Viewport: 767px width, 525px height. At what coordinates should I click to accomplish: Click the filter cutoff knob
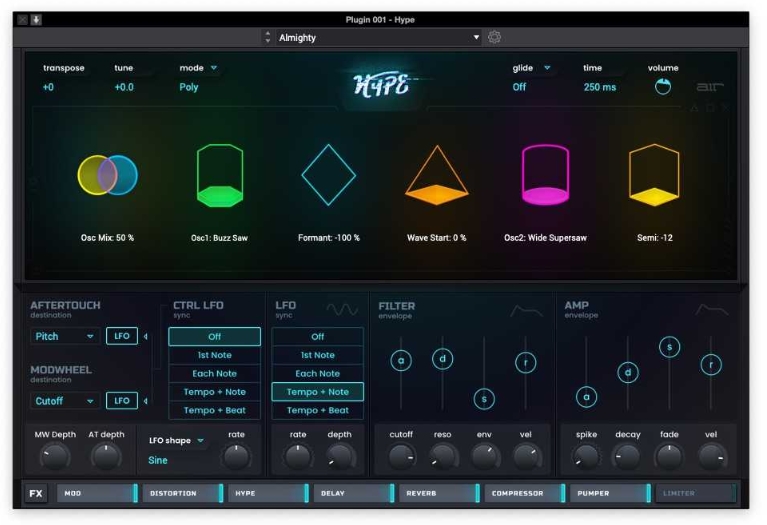[401, 457]
